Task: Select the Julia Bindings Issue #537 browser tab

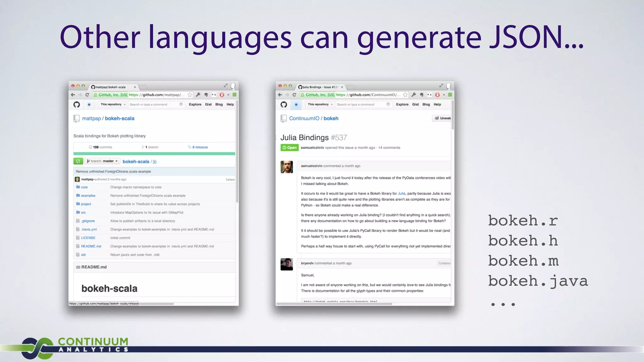Action: pos(320,87)
